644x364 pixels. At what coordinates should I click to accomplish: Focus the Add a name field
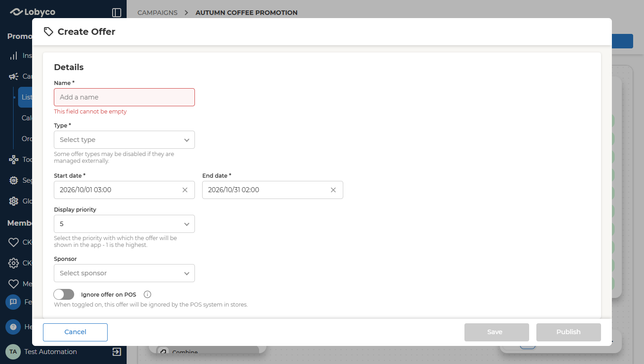click(x=124, y=97)
